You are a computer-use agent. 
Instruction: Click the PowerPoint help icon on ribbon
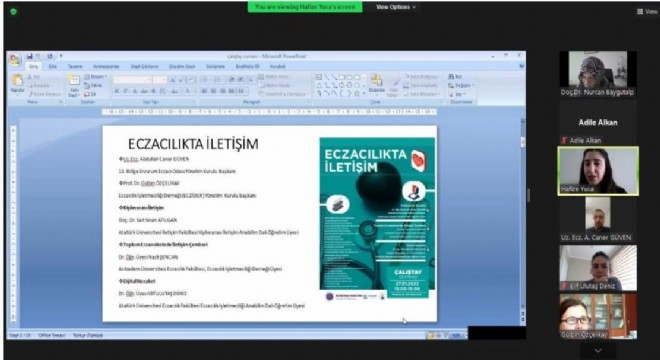point(522,66)
